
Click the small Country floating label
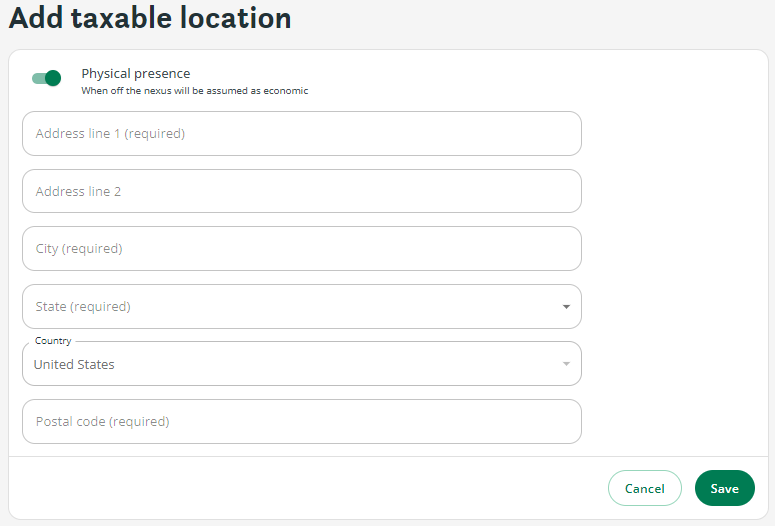click(53, 341)
